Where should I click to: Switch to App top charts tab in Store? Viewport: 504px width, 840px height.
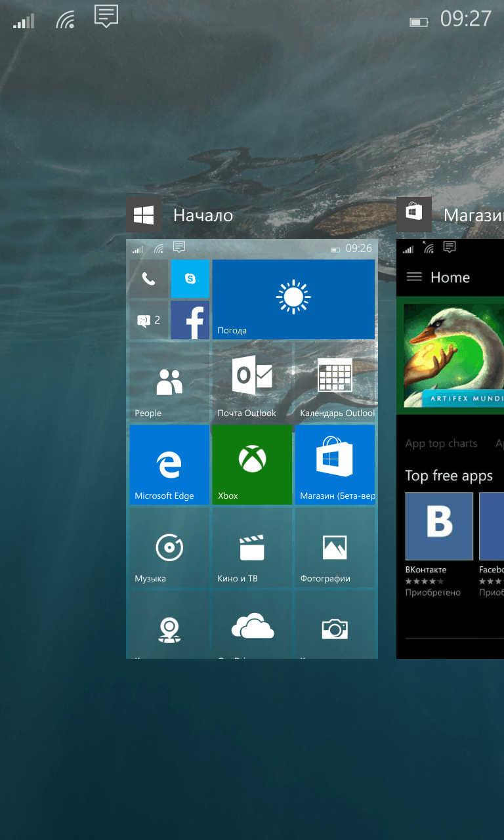(x=441, y=444)
